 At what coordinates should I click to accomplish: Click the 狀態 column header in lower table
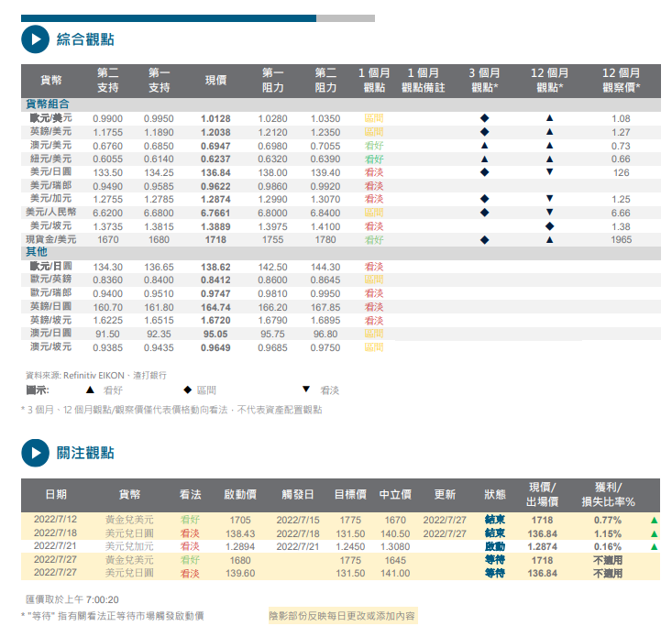[494, 494]
